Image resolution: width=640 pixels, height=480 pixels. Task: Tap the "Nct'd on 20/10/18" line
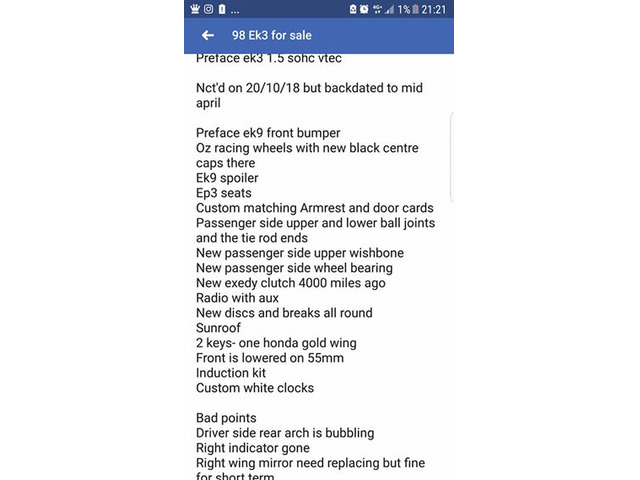pyautogui.click(x=309, y=95)
